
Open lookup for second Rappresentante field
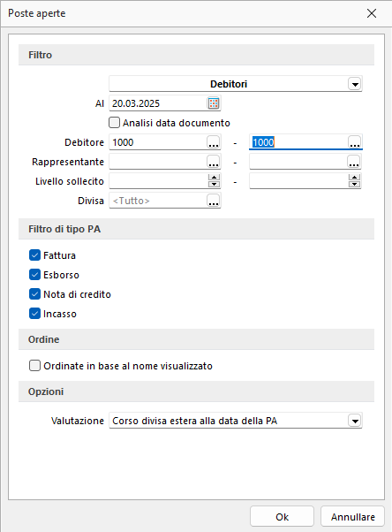[x=354, y=162]
